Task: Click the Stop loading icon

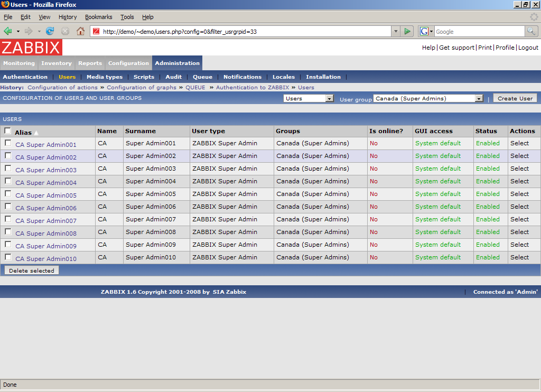Action: (x=65, y=31)
